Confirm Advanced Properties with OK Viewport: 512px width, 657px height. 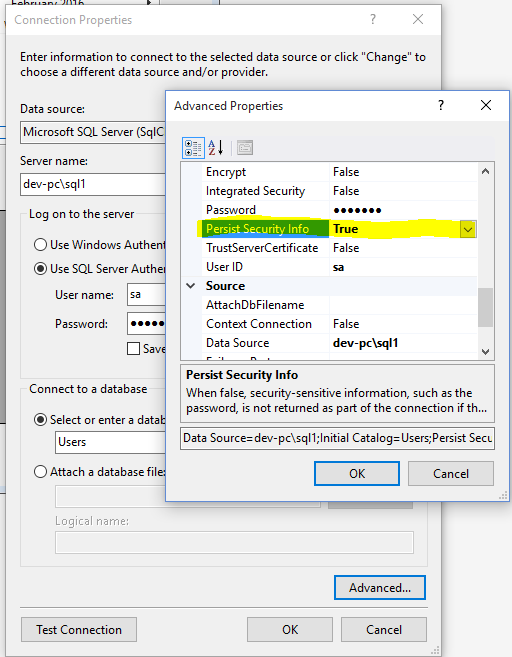357,473
